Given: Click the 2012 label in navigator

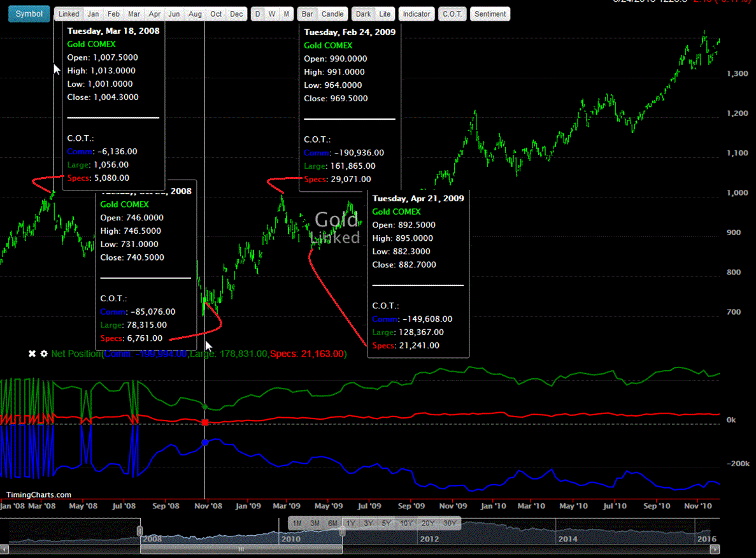Looking at the screenshot, I should pos(429,539).
